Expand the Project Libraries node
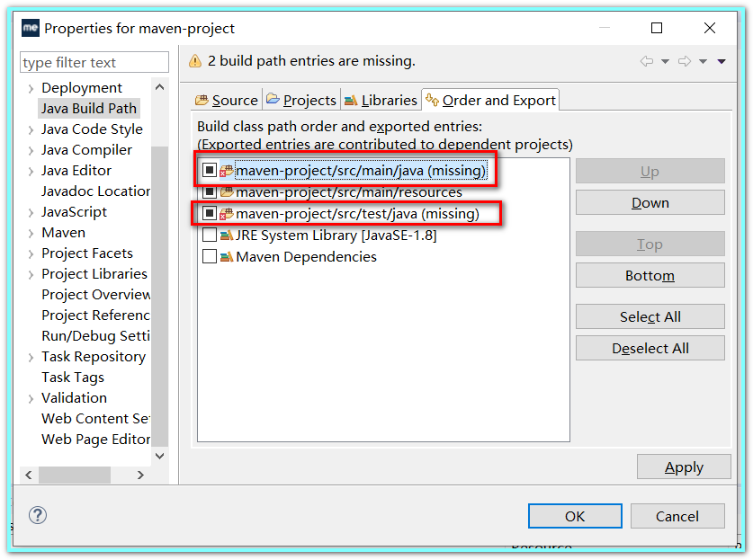The image size is (753, 560). [x=31, y=274]
